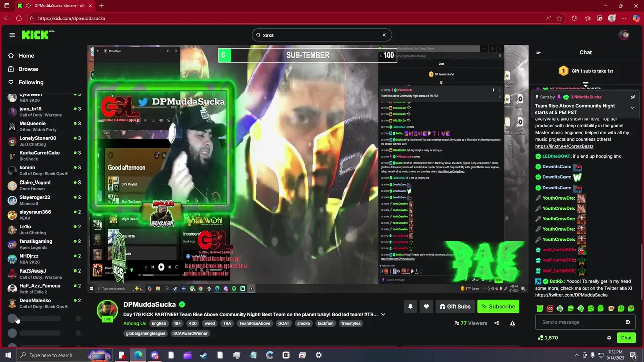This screenshot has height=362, width=644.
Task: Clear the xxxs search text
Action: [x=384, y=35]
